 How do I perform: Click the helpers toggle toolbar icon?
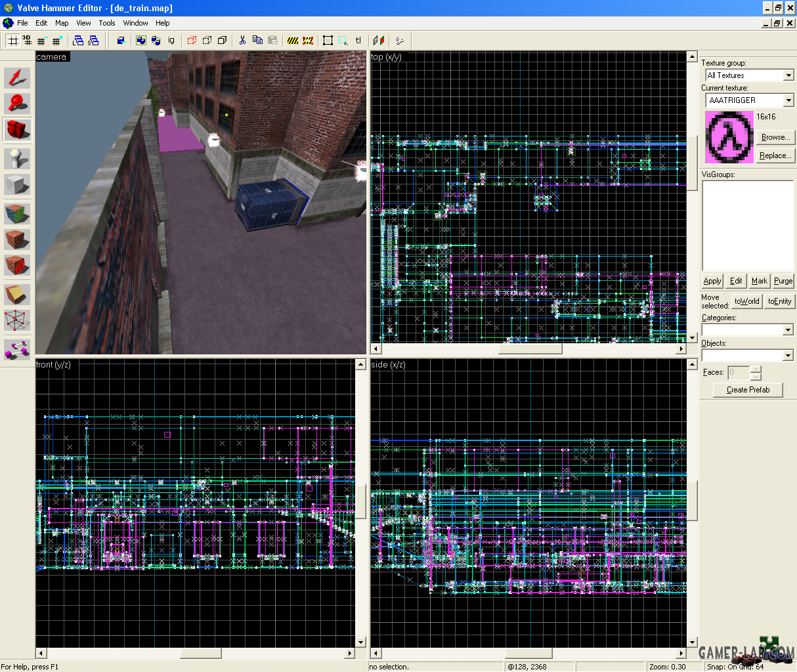point(399,41)
